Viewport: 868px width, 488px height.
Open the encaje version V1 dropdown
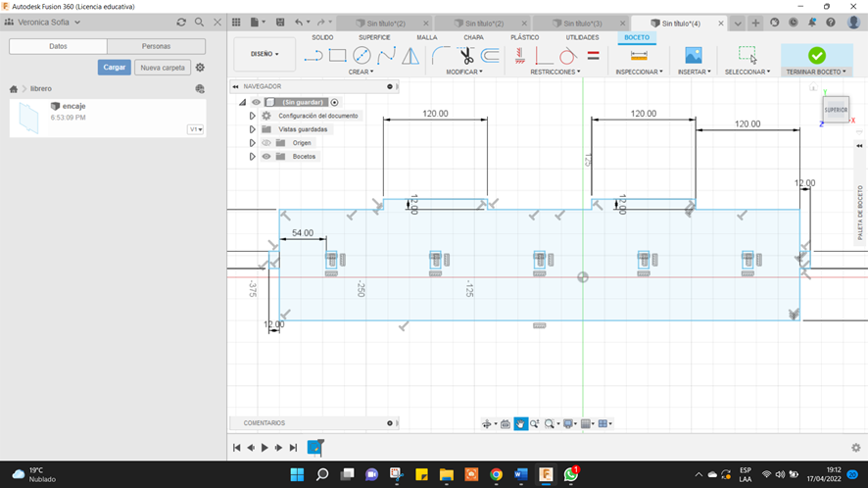pos(196,129)
